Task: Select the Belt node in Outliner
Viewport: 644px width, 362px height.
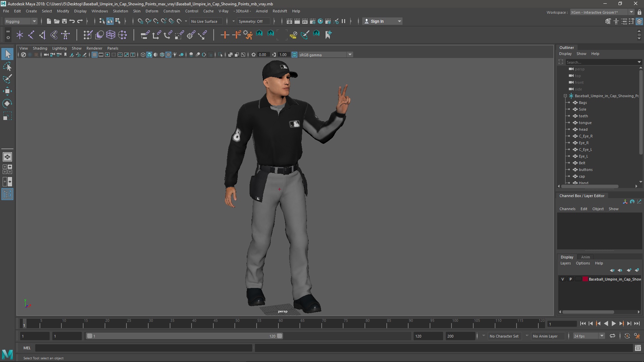Action: (582, 163)
